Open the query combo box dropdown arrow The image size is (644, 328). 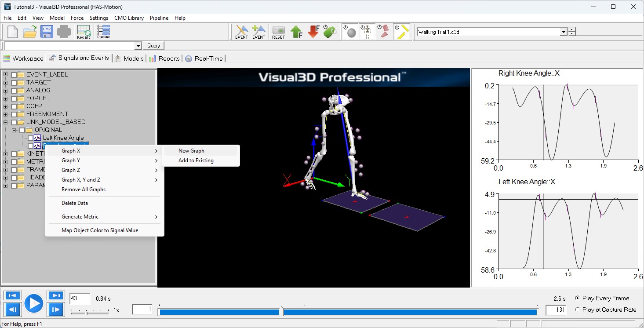point(138,46)
